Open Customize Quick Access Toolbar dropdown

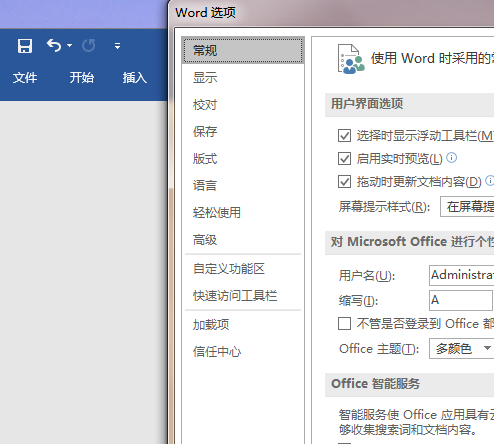(117, 46)
